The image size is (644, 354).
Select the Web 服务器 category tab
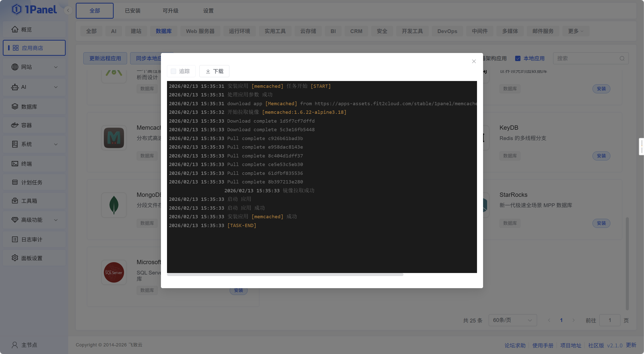point(200,31)
